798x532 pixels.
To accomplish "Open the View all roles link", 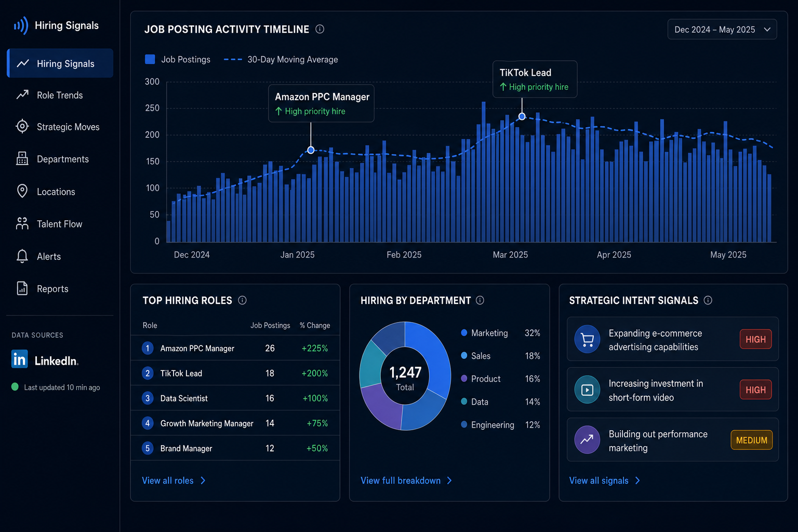I will [174, 481].
